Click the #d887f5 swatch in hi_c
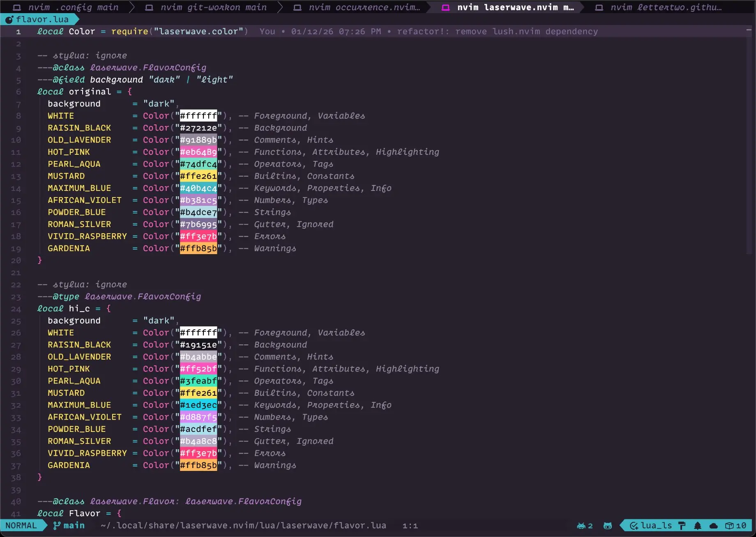Image resolution: width=756 pixels, height=537 pixels. [198, 417]
